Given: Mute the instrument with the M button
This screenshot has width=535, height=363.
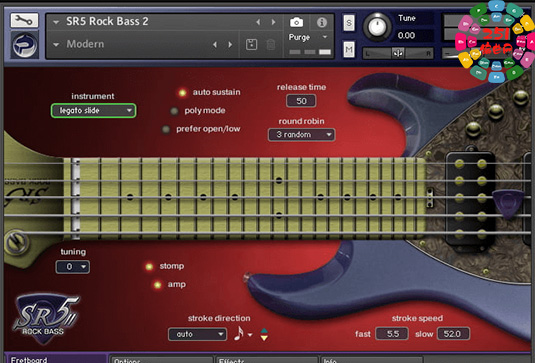Looking at the screenshot, I should pyautogui.click(x=349, y=50).
